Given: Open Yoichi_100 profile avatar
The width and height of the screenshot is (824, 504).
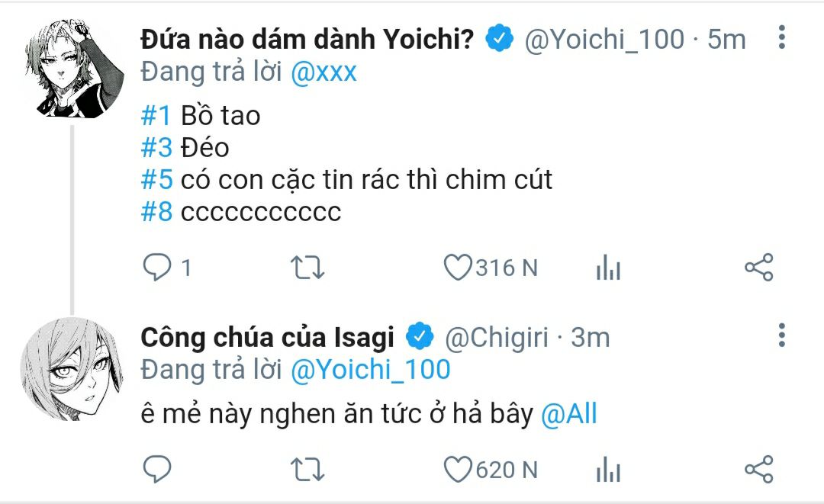Looking at the screenshot, I should (73, 68).
